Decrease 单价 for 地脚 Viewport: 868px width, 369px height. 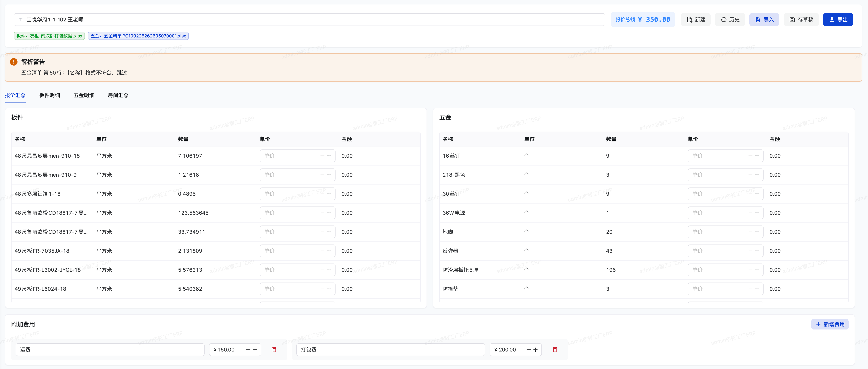[x=750, y=232]
